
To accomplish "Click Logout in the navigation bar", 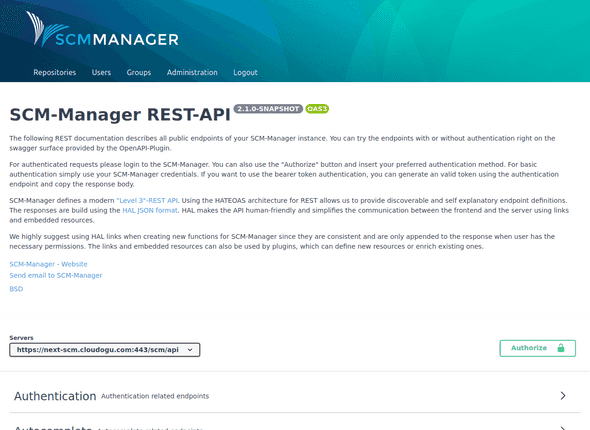I will pyautogui.click(x=245, y=72).
